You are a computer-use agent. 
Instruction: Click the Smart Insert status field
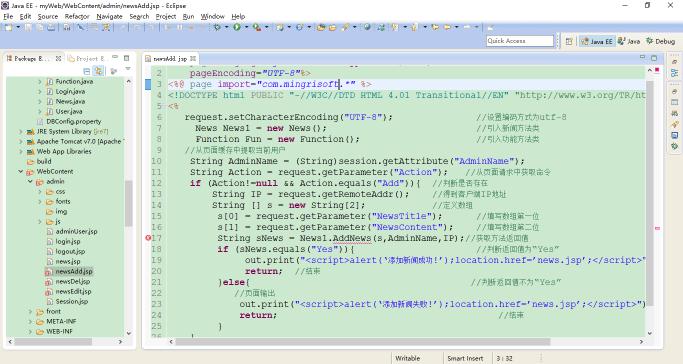[465, 358]
